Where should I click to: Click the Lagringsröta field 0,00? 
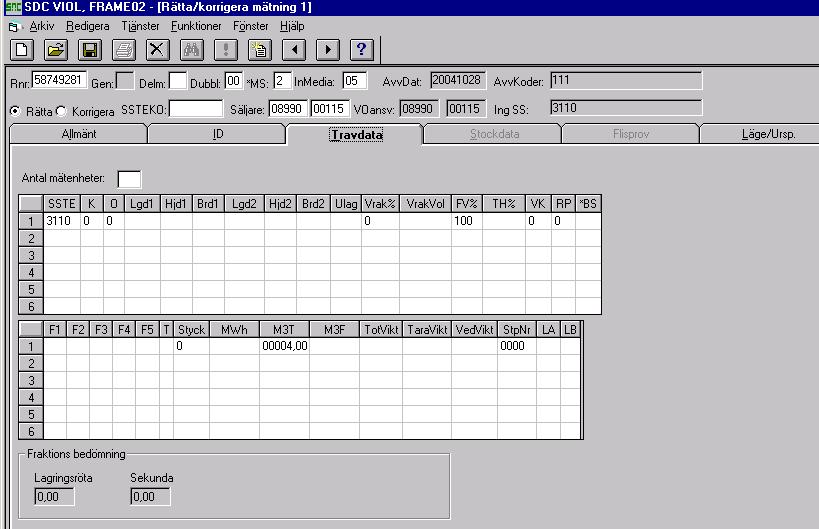[54, 497]
